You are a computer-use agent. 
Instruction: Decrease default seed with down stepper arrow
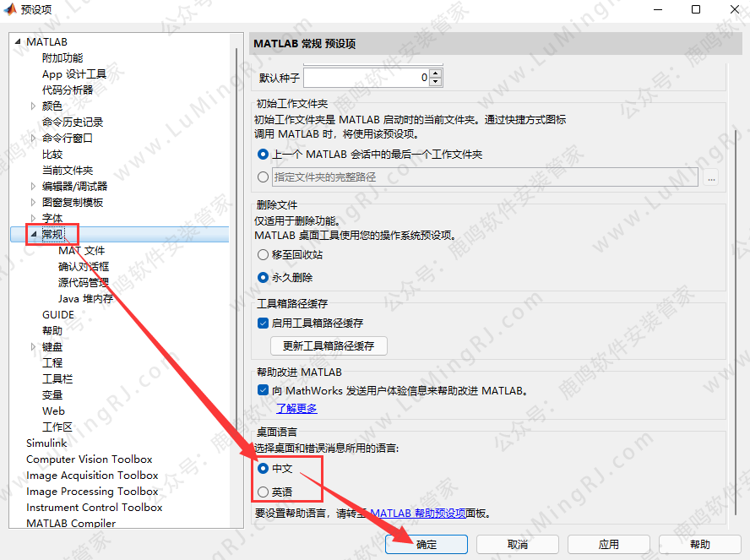click(x=436, y=82)
